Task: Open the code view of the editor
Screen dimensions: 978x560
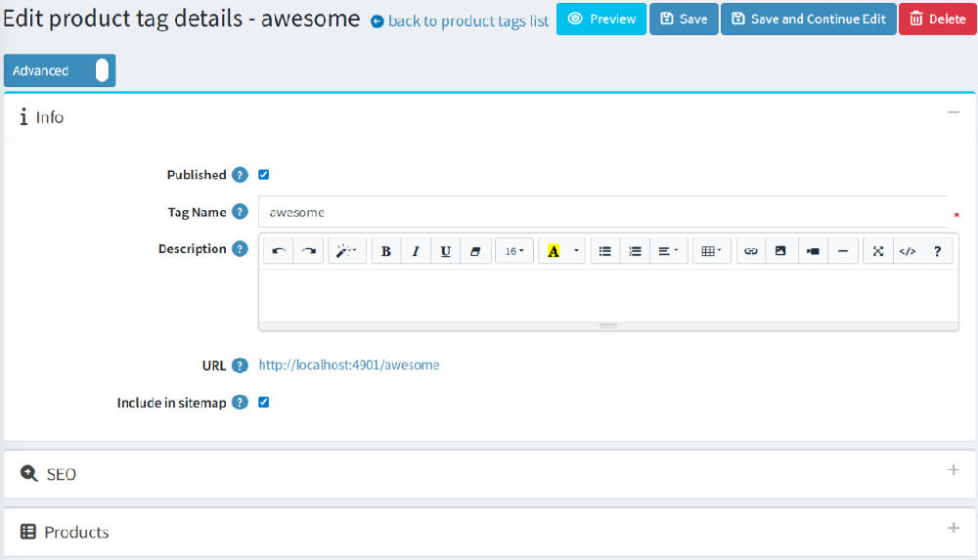Action: click(908, 251)
